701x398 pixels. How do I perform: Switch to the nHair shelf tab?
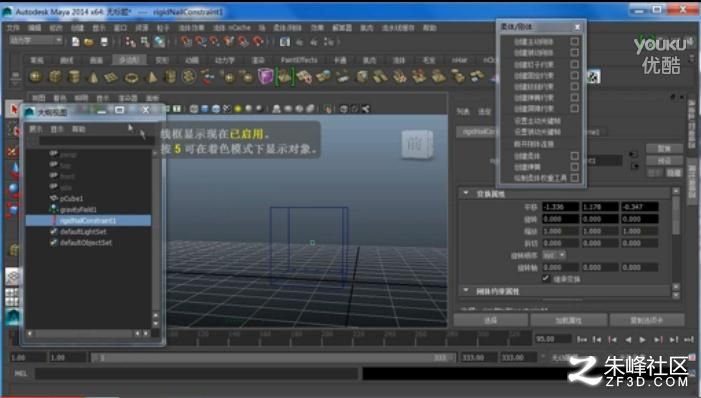pos(459,60)
